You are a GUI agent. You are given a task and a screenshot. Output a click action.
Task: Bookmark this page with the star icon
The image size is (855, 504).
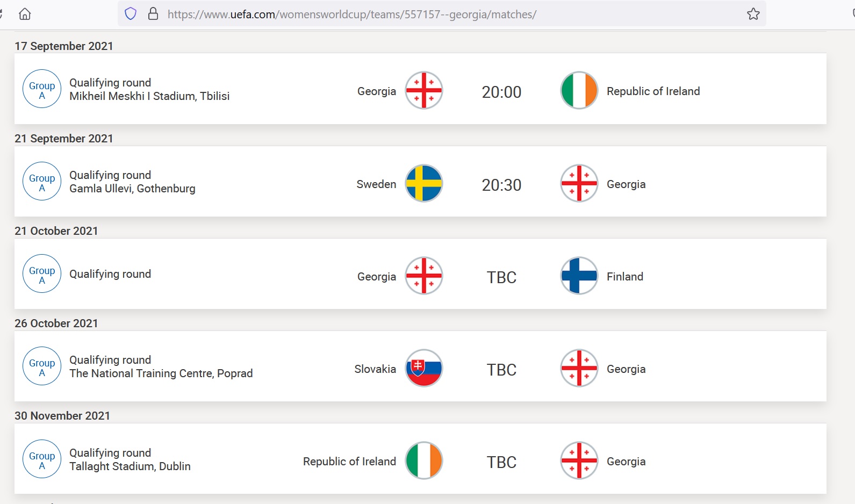[753, 14]
